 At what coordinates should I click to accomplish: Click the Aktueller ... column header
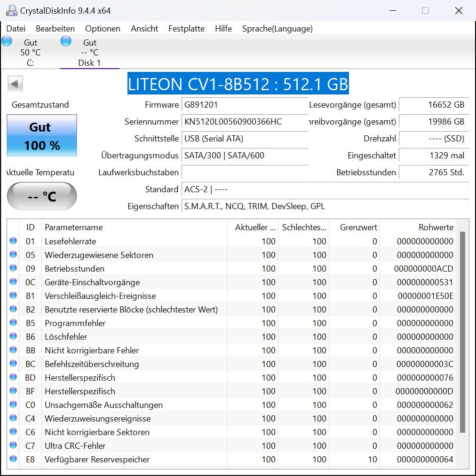click(253, 227)
